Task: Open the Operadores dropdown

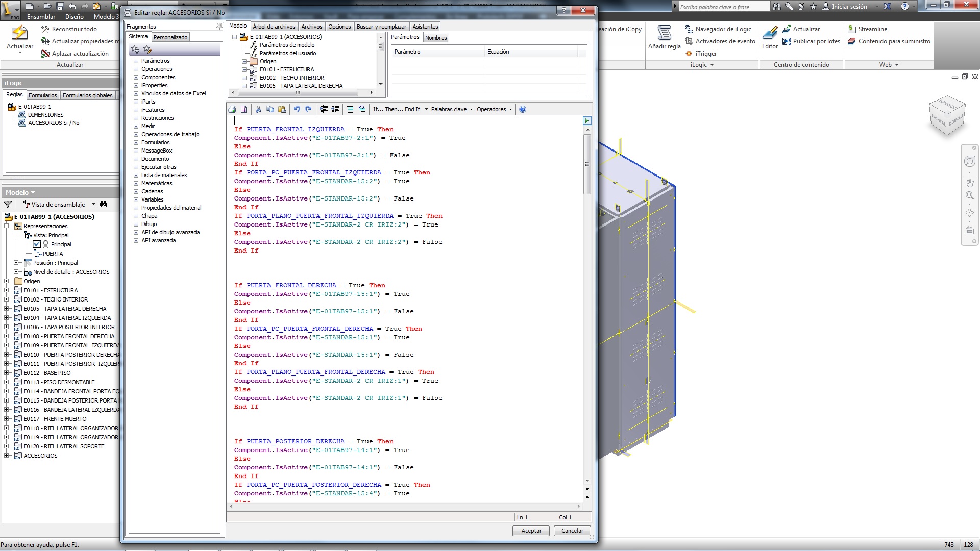Action: pos(494,109)
